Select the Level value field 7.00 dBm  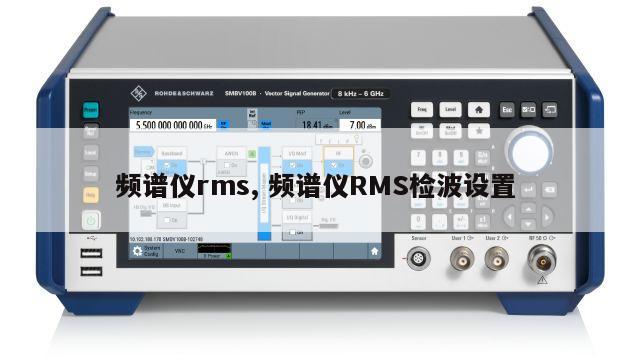360,125
